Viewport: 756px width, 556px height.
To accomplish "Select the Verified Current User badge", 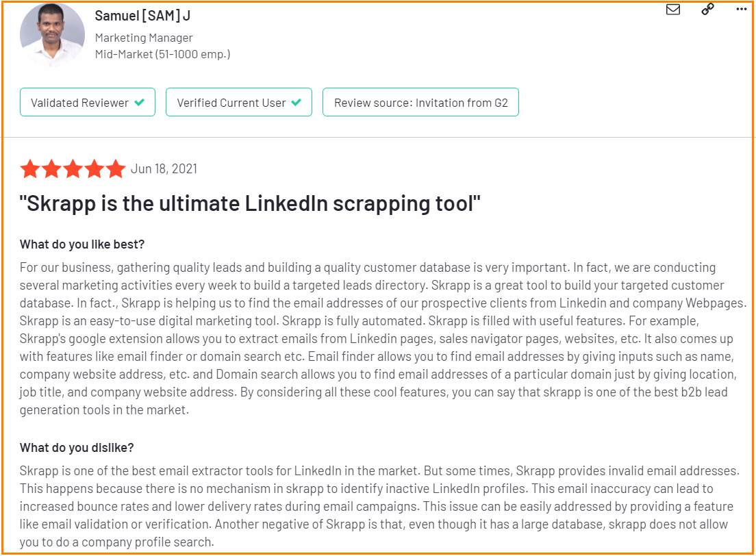I will (x=239, y=102).
